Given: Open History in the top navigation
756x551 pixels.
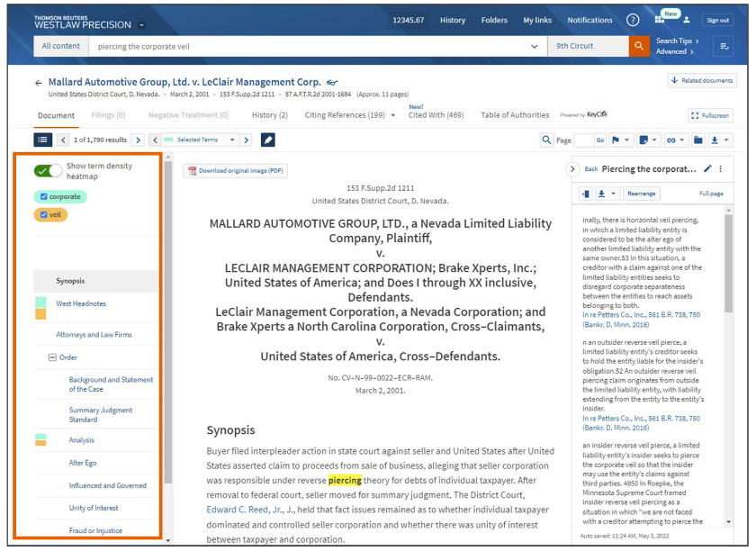Looking at the screenshot, I should coord(452,21).
